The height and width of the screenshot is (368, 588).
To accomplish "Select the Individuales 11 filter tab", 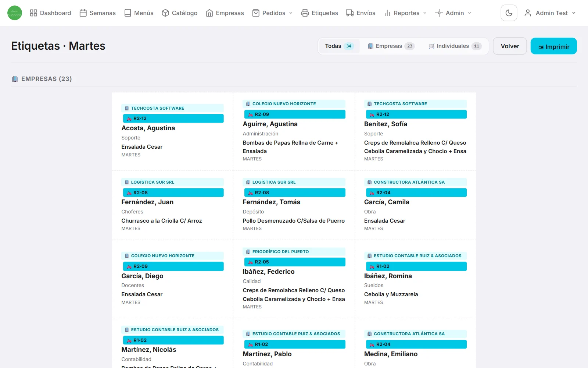I will [x=455, y=46].
